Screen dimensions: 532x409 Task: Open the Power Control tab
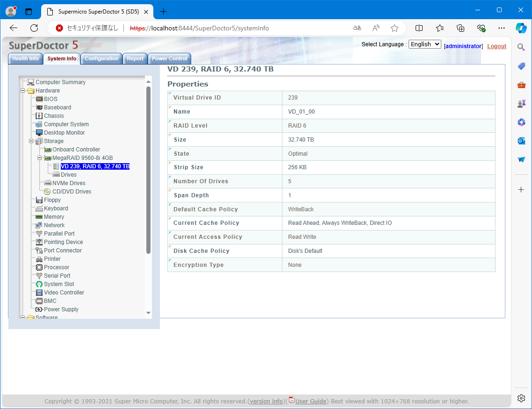point(169,59)
